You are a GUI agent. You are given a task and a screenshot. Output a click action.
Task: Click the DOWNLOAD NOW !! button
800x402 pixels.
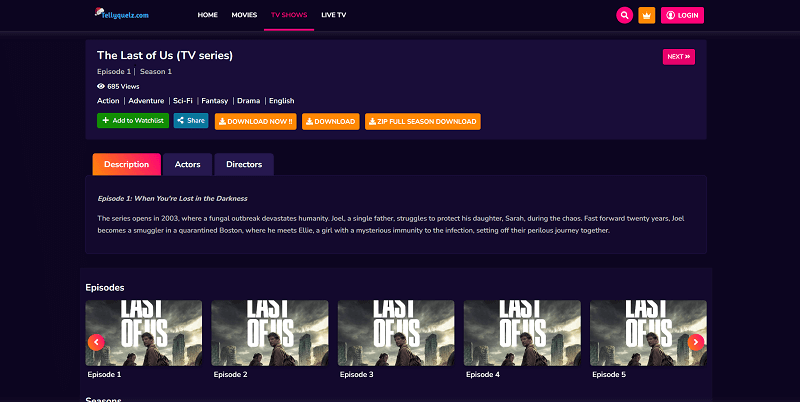point(256,121)
